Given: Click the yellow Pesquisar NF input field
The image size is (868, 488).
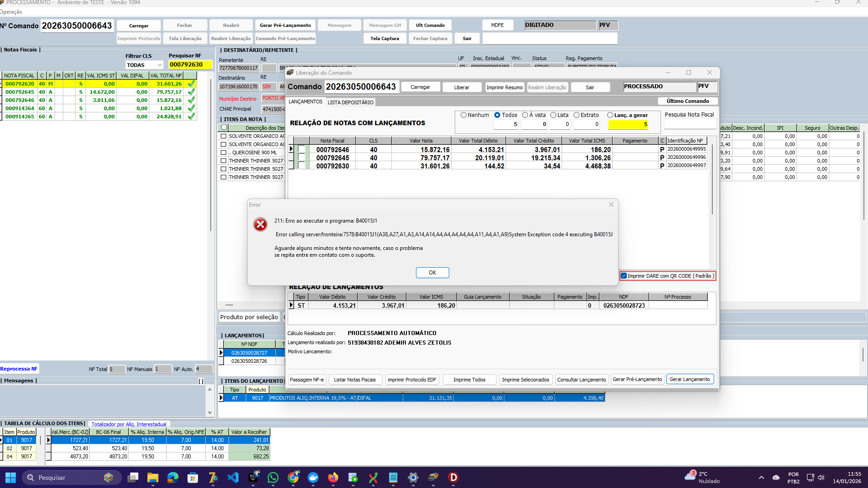Looking at the screenshot, I should point(190,65).
